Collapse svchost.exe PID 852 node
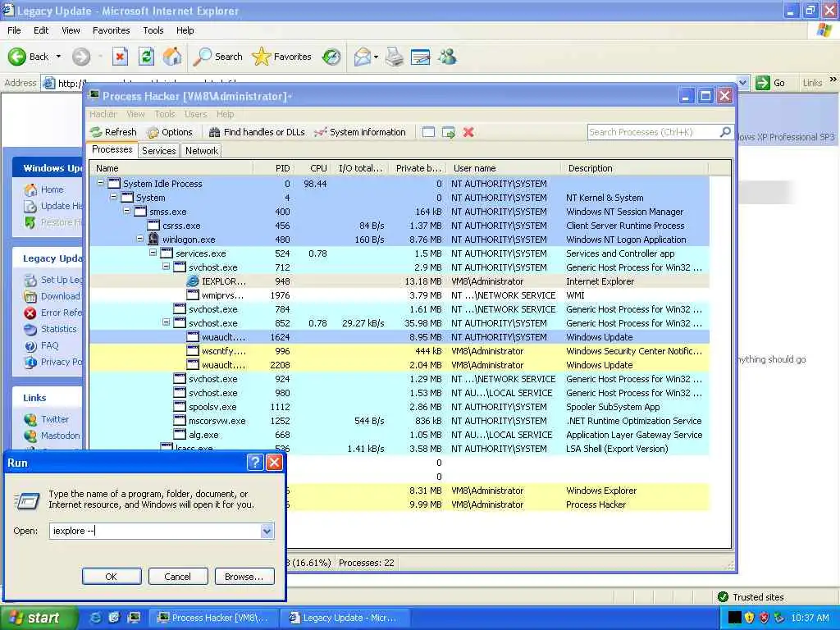Image resolution: width=840 pixels, height=630 pixels. (166, 322)
